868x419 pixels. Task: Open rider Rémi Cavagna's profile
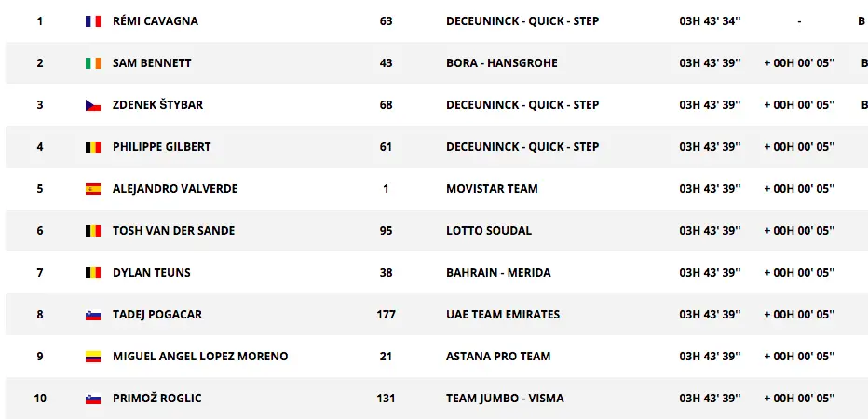coord(155,21)
